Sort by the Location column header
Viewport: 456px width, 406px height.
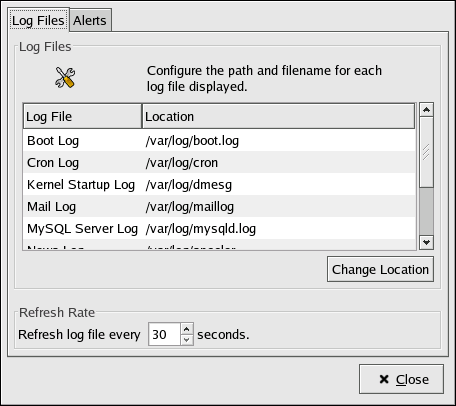[278, 116]
